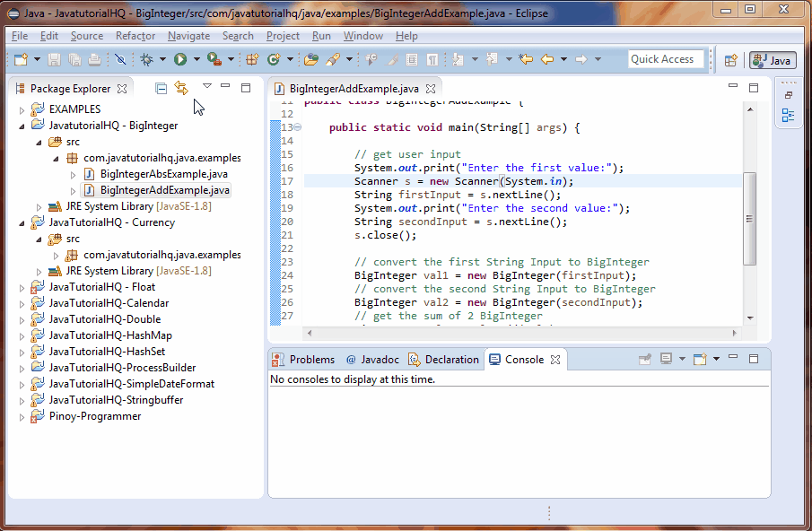
Task: Open the Refactor menu
Action: (x=135, y=36)
